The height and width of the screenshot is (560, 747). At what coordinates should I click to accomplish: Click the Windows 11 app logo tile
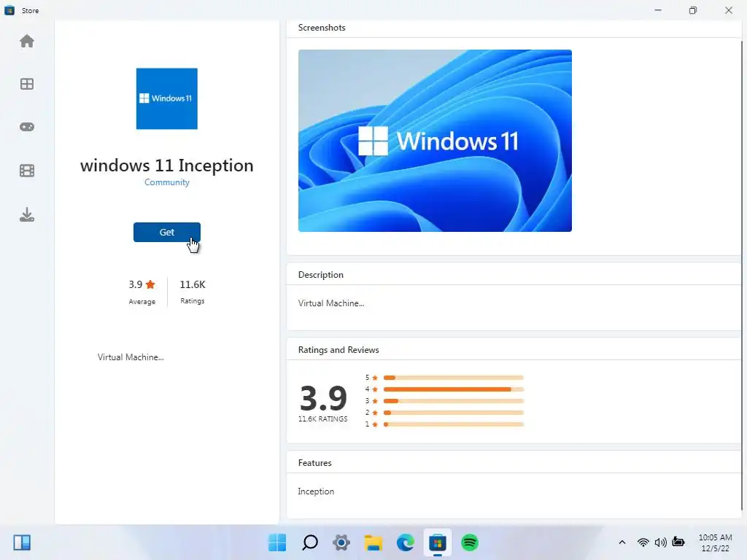pos(167,98)
